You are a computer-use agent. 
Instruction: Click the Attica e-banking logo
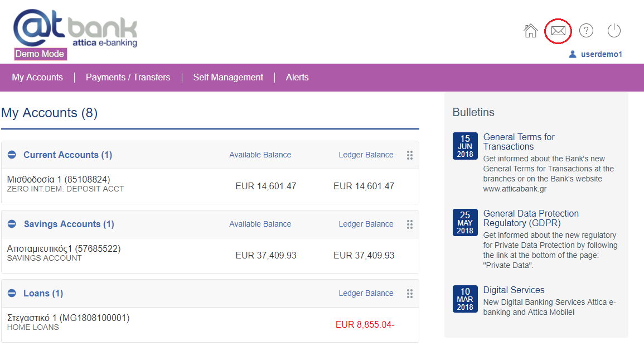point(76,29)
